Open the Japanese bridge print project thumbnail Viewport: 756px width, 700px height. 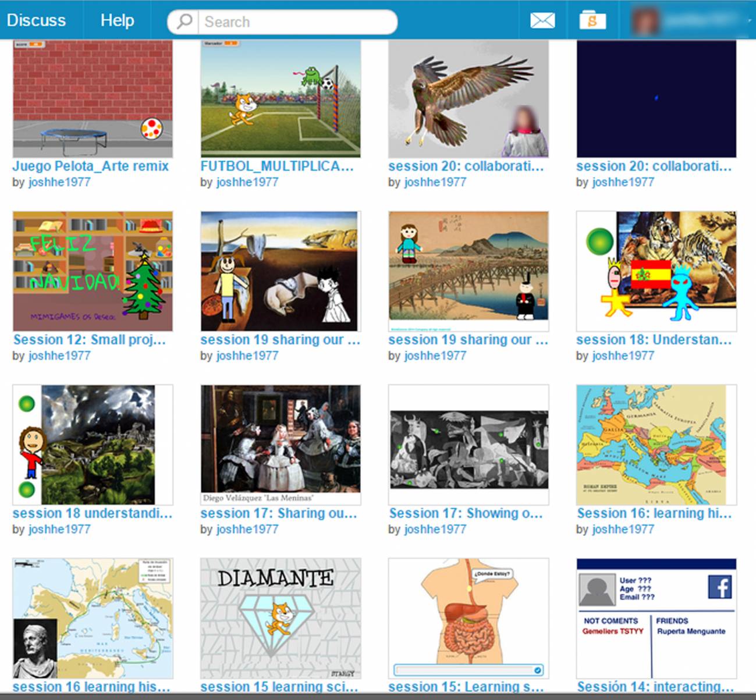[x=468, y=271]
